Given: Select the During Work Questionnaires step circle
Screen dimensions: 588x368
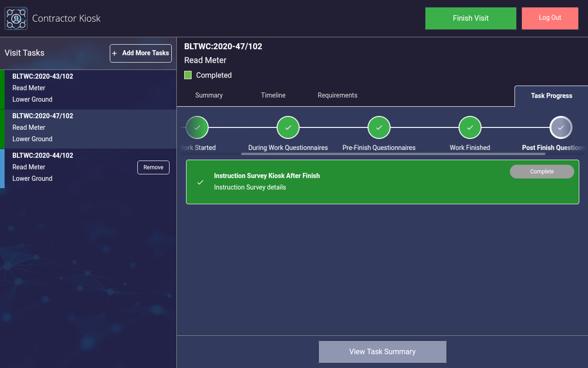Looking at the screenshot, I should [288, 127].
